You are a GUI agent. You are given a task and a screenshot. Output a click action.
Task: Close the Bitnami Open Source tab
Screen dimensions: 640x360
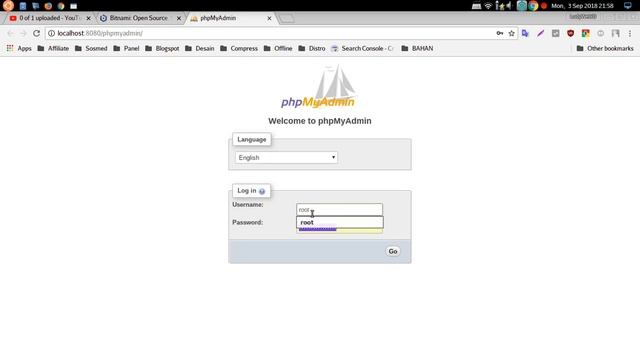pos(179,18)
